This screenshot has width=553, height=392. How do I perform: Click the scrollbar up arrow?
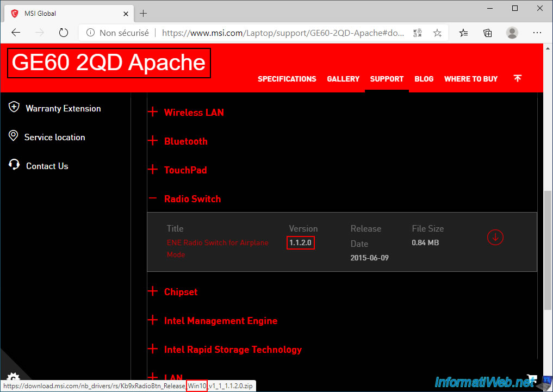(x=548, y=48)
